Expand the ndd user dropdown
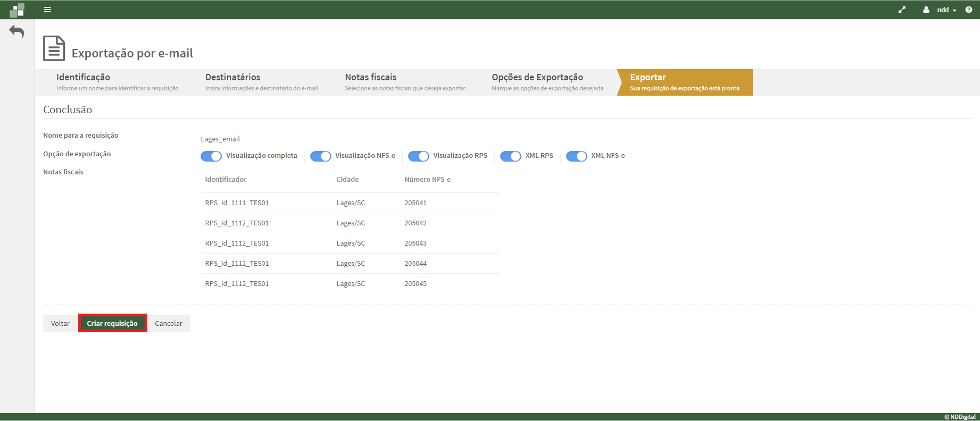The image size is (980, 421). (946, 10)
